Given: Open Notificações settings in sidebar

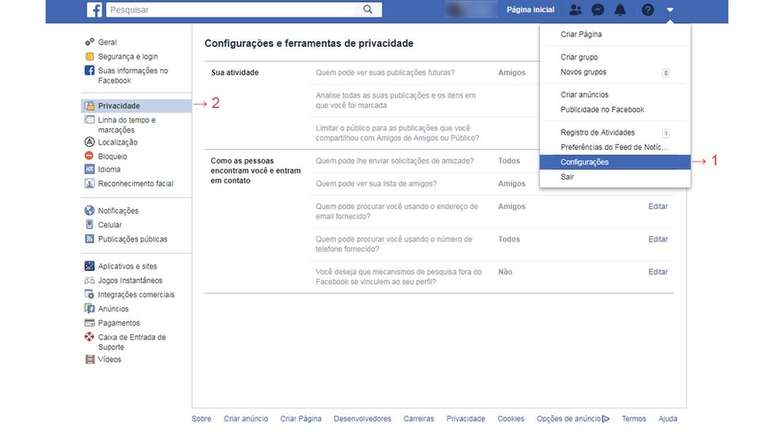Looking at the screenshot, I should 118,211.
